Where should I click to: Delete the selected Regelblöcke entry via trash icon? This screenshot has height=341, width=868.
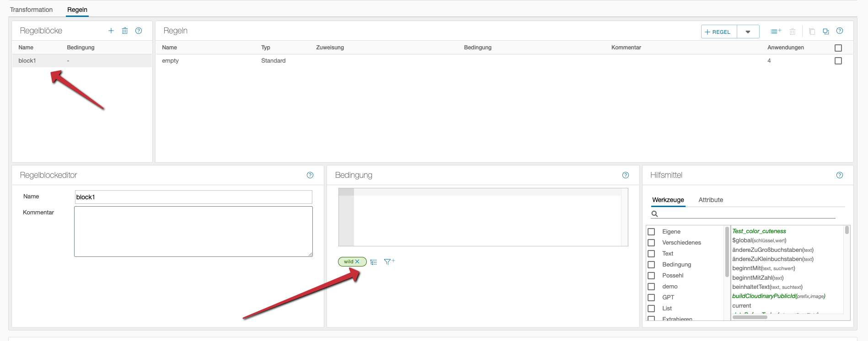click(x=125, y=31)
